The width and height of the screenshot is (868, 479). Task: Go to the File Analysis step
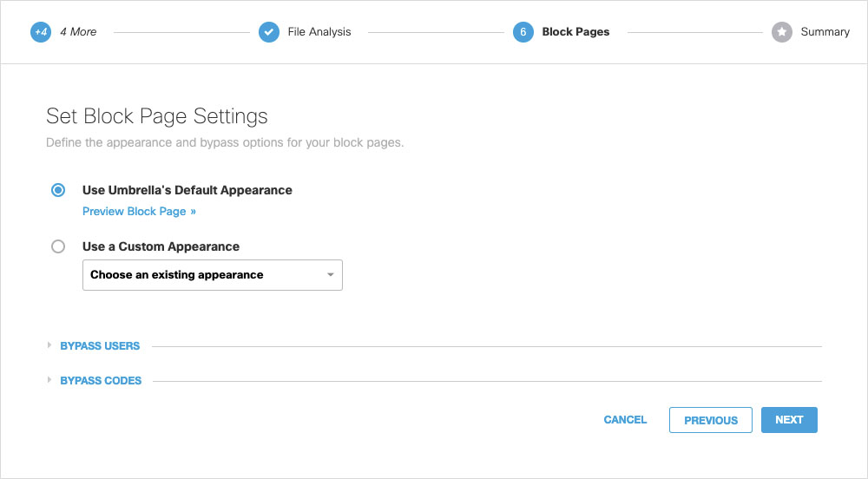pos(319,32)
